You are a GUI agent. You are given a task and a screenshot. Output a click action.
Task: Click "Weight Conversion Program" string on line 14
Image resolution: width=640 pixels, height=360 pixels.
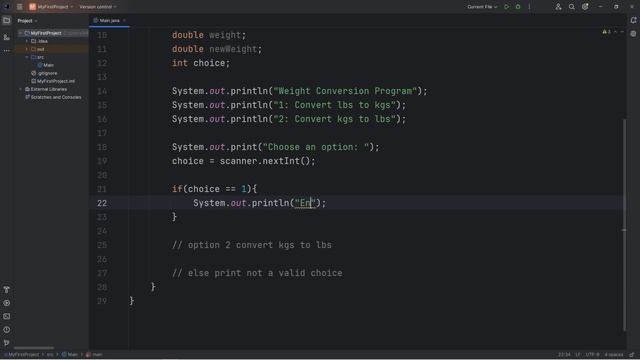coord(345,91)
